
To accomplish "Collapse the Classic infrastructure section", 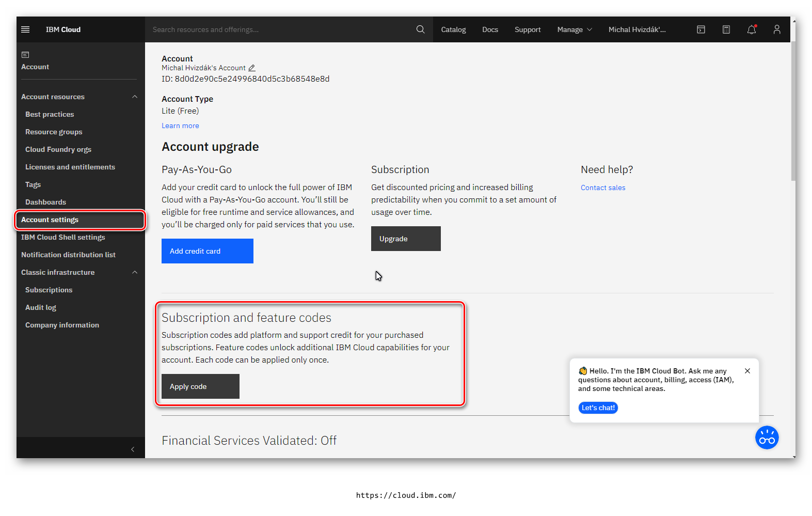I will 135,272.
